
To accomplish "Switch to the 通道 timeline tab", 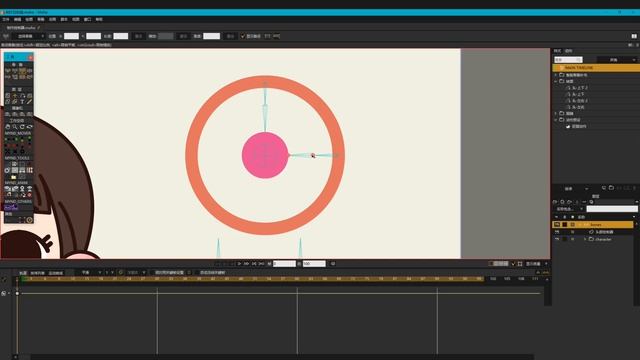I will 23,273.
